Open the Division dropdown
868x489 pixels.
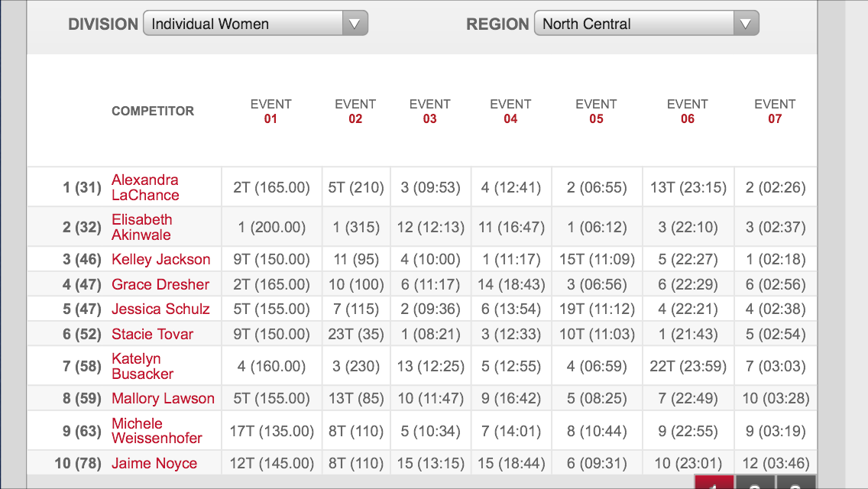[x=255, y=24]
